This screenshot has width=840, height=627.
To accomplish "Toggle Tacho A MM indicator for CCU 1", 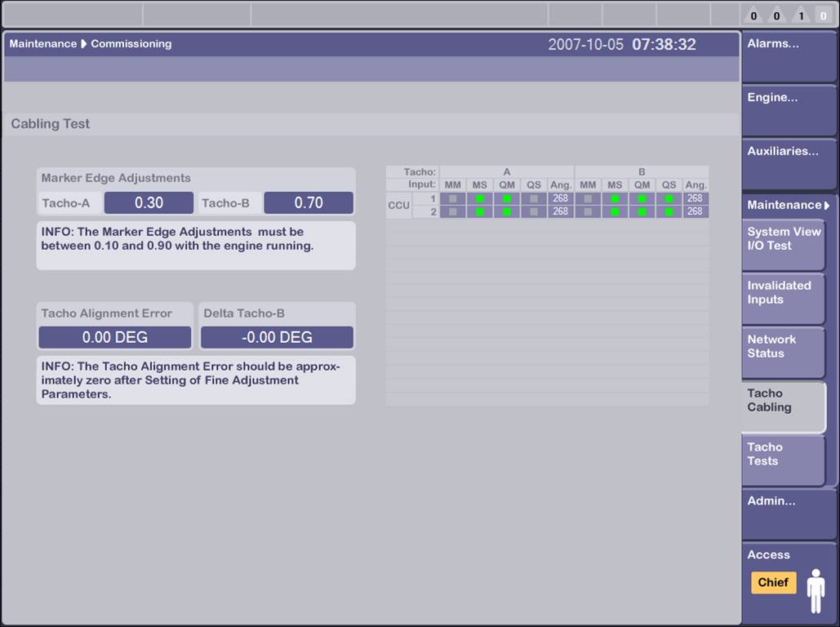I will pyautogui.click(x=452, y=198).
